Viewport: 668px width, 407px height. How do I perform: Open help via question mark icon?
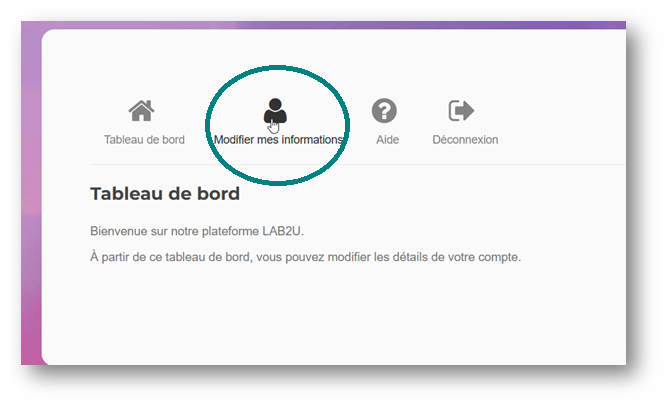coord(385,110)
